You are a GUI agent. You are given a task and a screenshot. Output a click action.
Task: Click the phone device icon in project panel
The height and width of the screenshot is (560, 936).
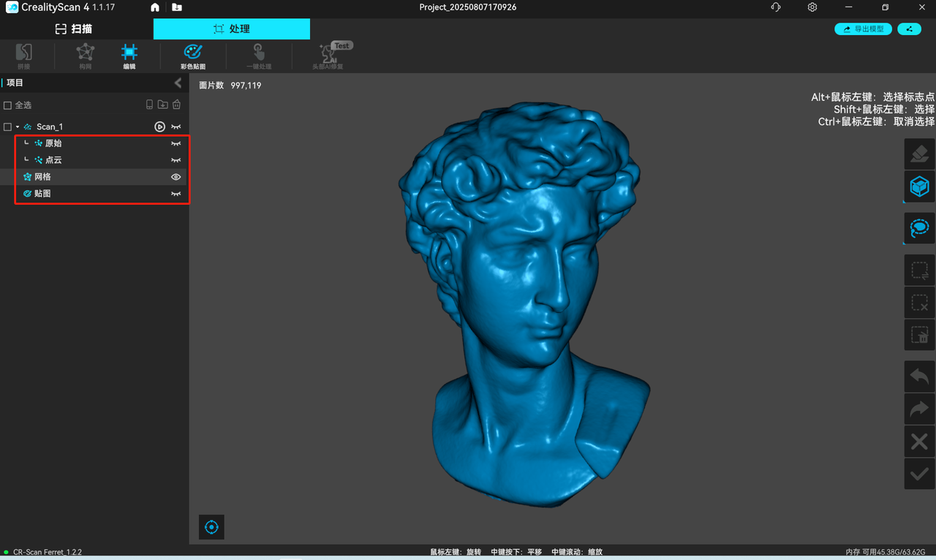pos(150,105)
